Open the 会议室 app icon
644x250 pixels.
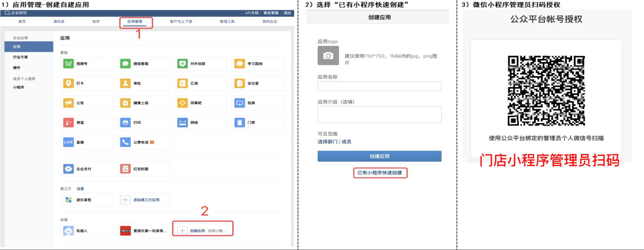click(240, 83)
